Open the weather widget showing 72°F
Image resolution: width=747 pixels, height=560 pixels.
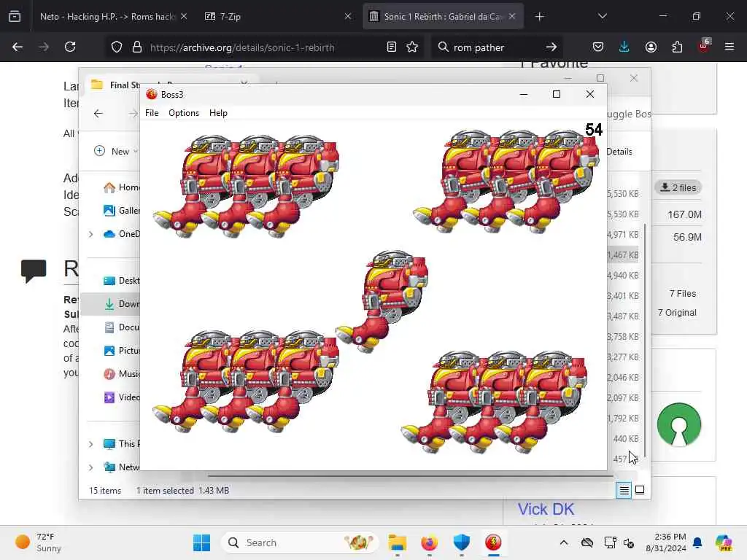point(38,542)
